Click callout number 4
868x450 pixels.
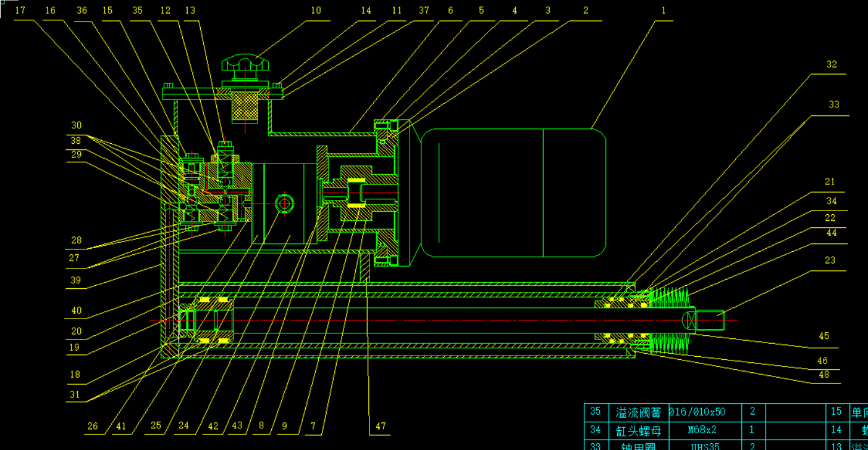pyautogui.click(x=514, y=10)
